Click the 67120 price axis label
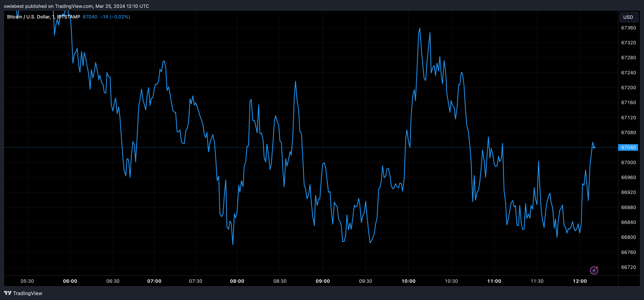The image size is (644, 300). click(x=629, y=118)
